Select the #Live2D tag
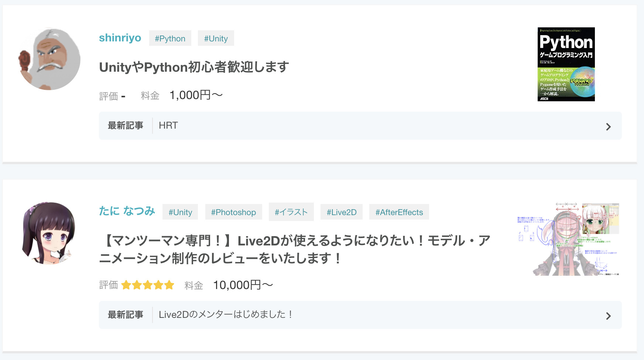644x360 pixels. pos(342,212)
